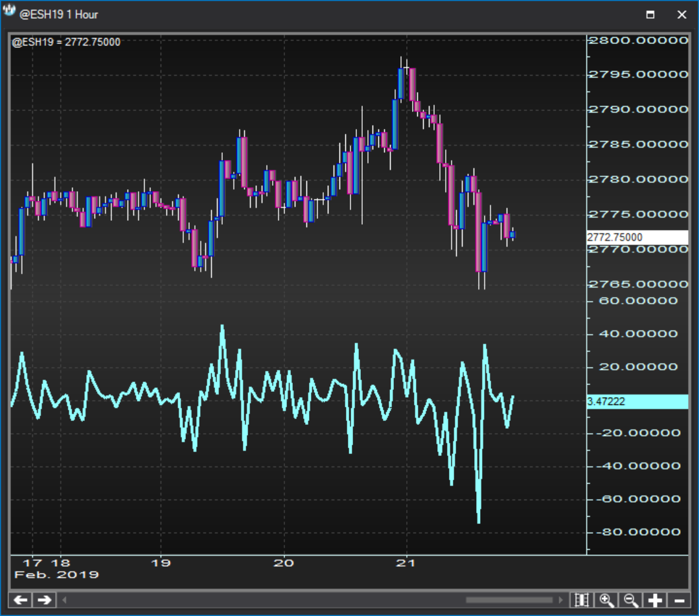Click the left arrow navigation button
The image size is (699, 616).
point(21,600)
